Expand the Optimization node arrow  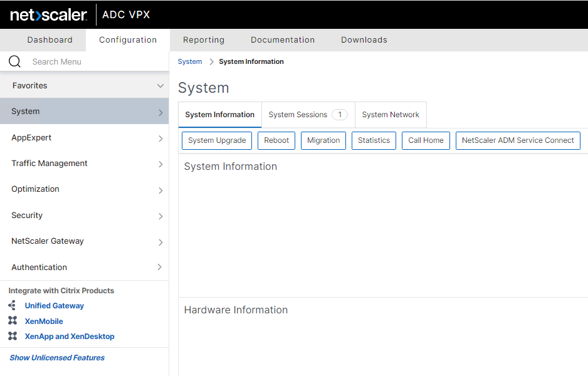tap(160, 190)
